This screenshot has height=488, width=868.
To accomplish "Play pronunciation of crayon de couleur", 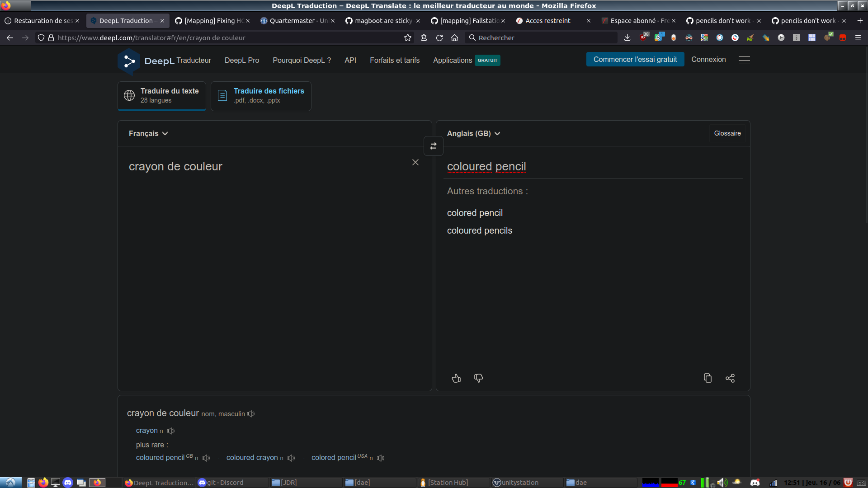I will click(251, 414).
